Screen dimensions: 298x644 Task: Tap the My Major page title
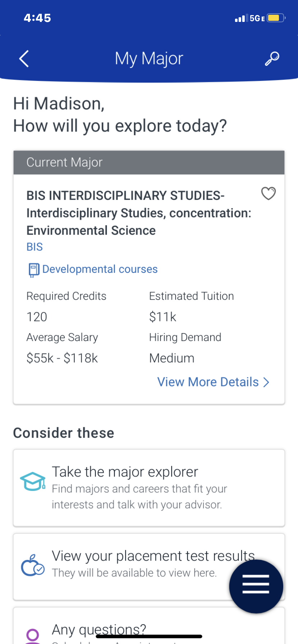tap(149, 59)
